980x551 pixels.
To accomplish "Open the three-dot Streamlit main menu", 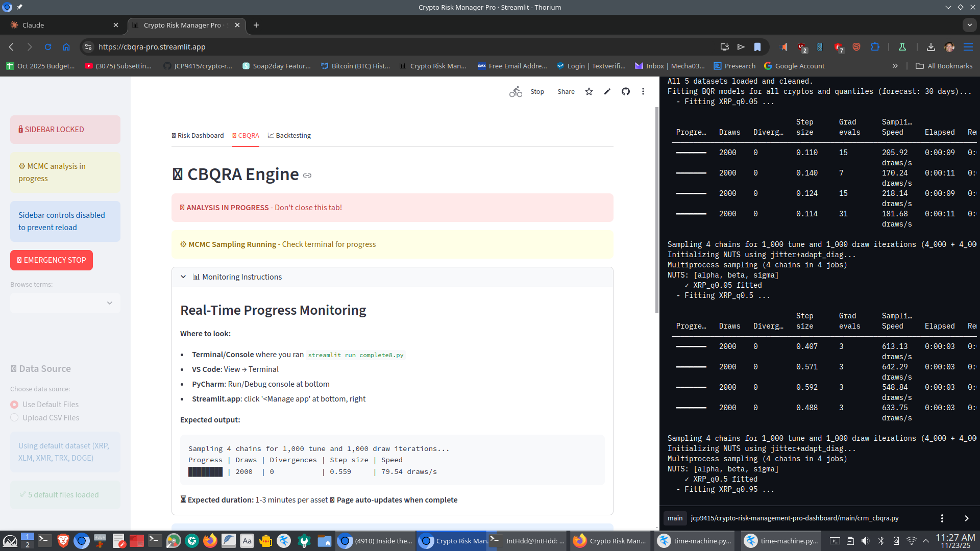I will click(643, 91).
